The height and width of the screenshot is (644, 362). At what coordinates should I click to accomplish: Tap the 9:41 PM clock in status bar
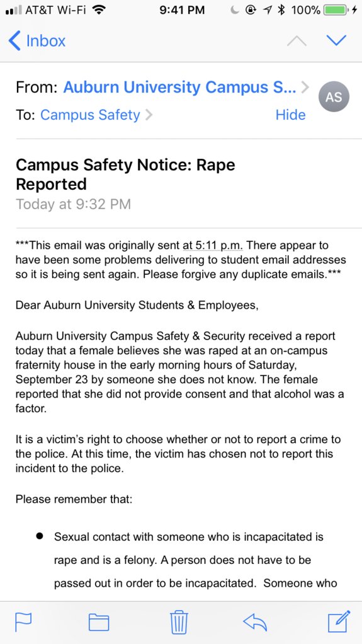click(181, 10)
